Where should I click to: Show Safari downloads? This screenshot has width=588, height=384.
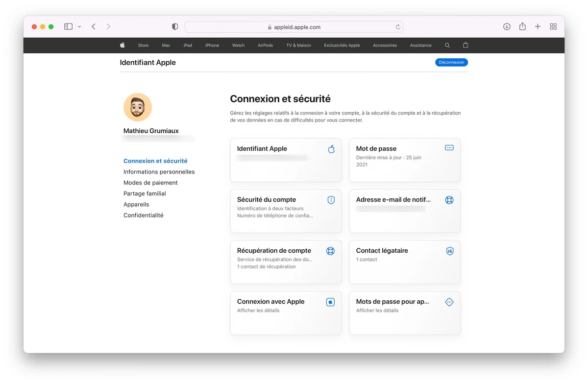pos(507,26)
